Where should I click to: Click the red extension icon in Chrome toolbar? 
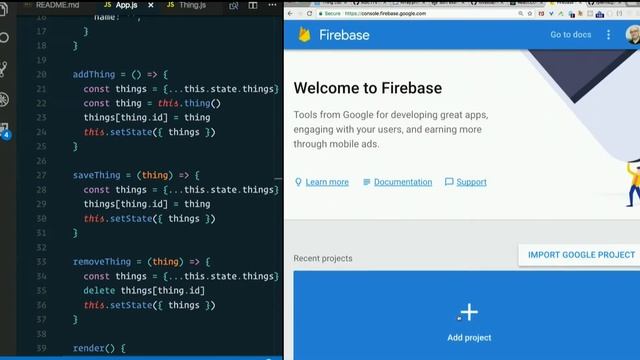click(541, 13)
